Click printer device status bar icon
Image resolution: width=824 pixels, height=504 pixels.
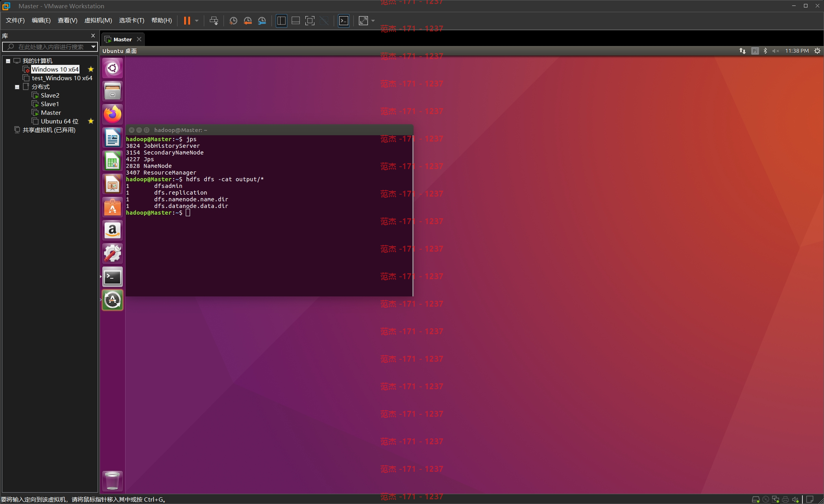[x=785, y=499]
